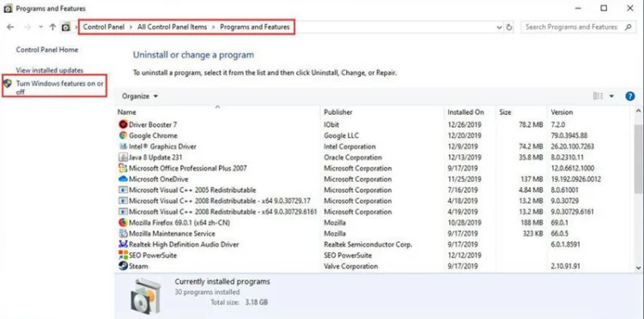Click the Microsoft Office Professional Plus 2007 icon
This screenshot has width=644, height=319.
123,168
